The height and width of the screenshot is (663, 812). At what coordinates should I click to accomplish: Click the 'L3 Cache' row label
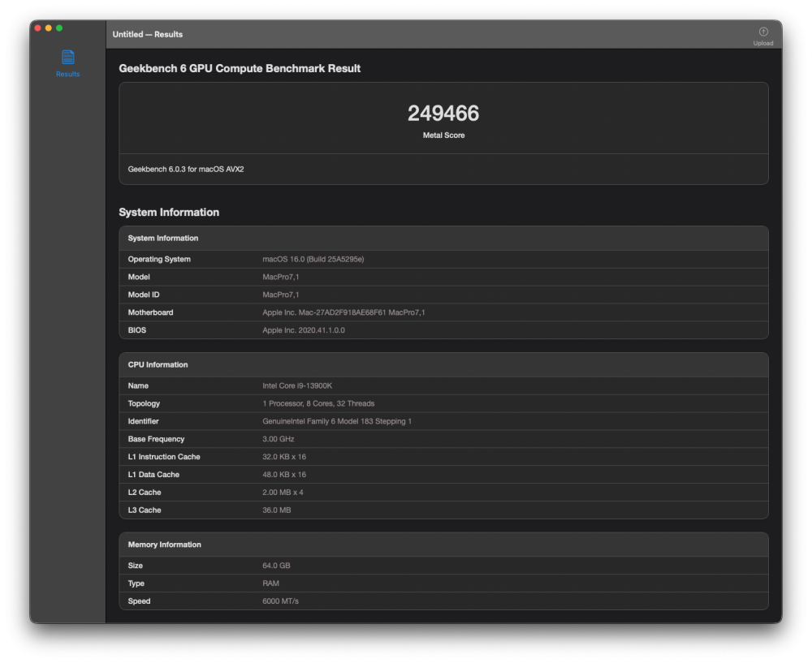[x=145, y=510]
